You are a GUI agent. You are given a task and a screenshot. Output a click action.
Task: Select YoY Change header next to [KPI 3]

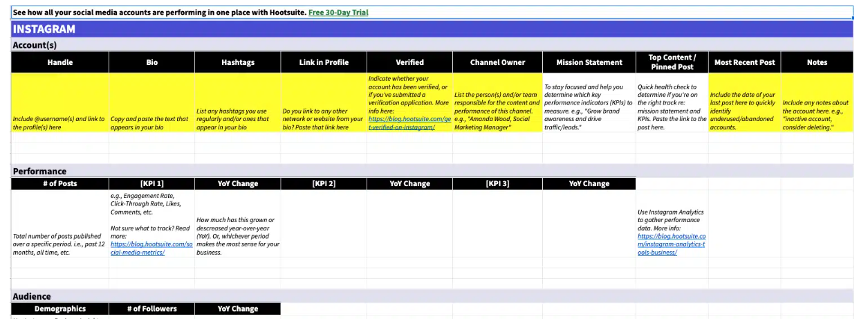tap(589, 183)
